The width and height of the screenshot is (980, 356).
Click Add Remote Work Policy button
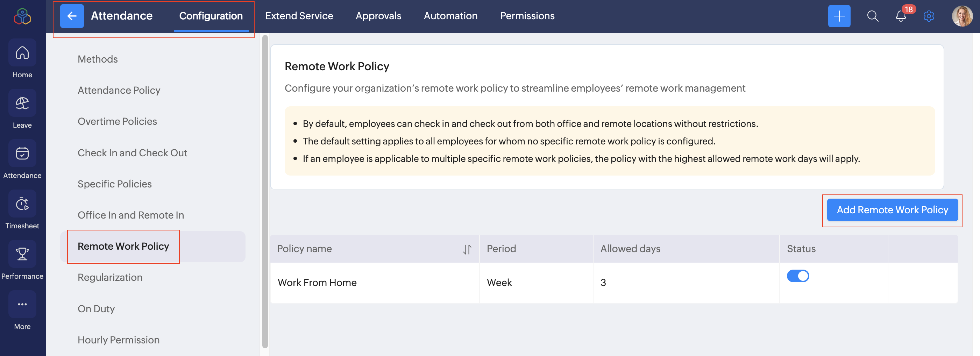[892, 210]
